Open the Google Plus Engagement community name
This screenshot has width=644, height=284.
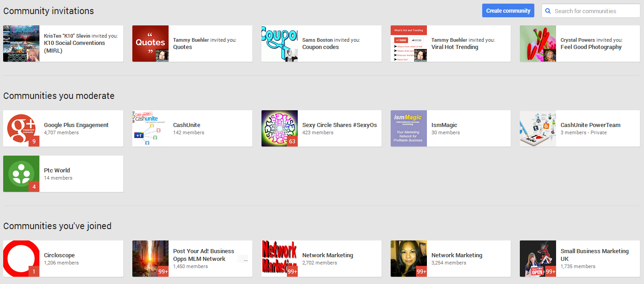[x=76, y=125]
